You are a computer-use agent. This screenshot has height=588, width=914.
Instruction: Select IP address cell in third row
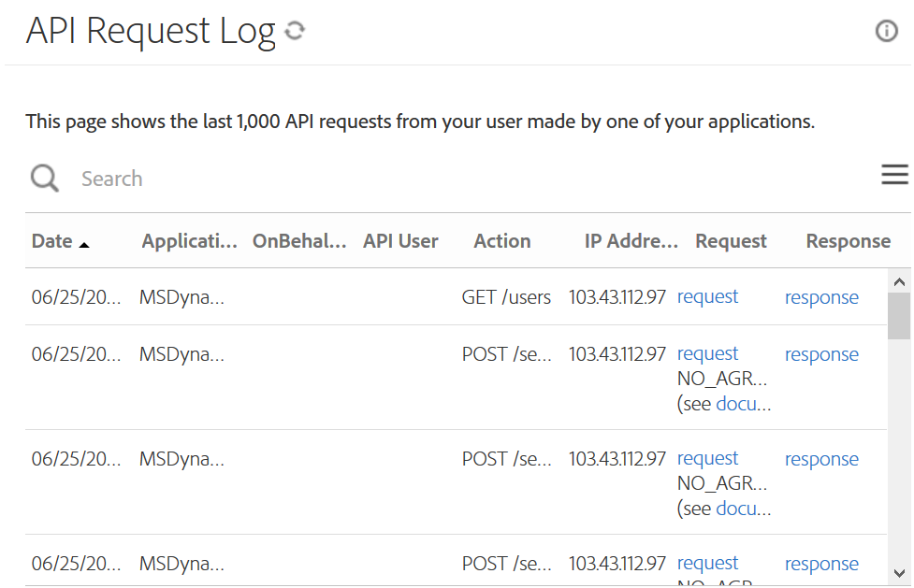617,459
